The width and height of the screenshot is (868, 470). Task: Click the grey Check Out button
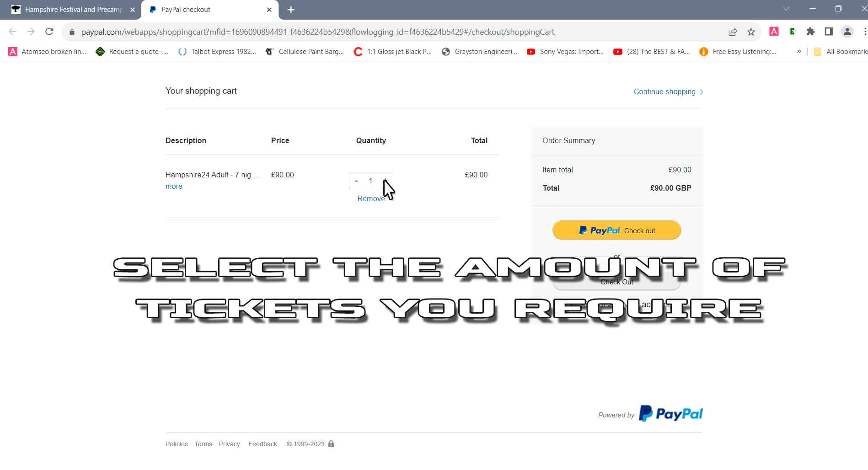pyautogui.click(x=616, y=282)
